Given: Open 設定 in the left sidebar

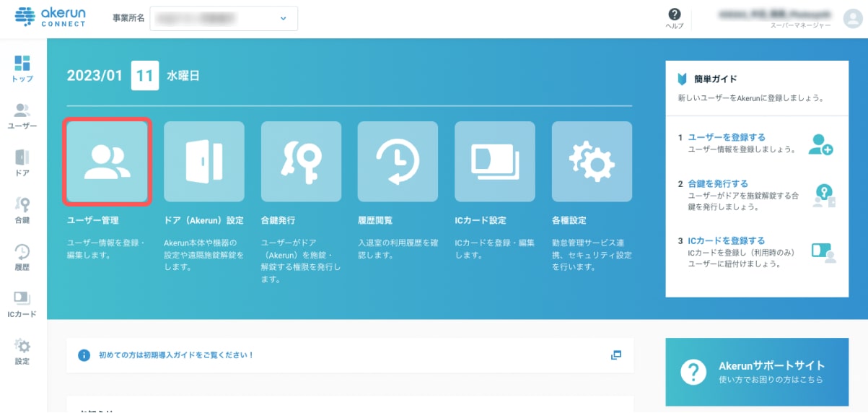Looking at the screenshot, I should (22, 351).
